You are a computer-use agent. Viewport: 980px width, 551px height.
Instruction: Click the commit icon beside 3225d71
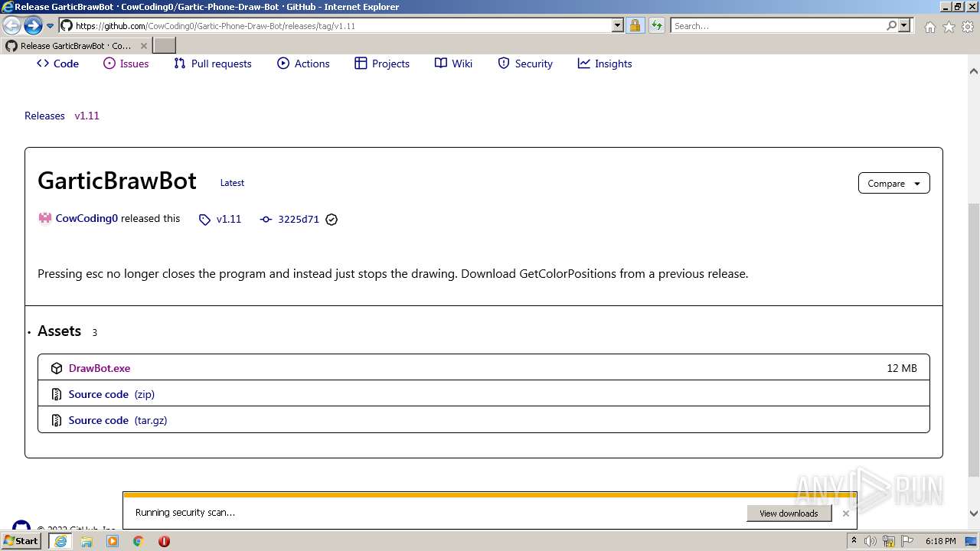(266, 220)
